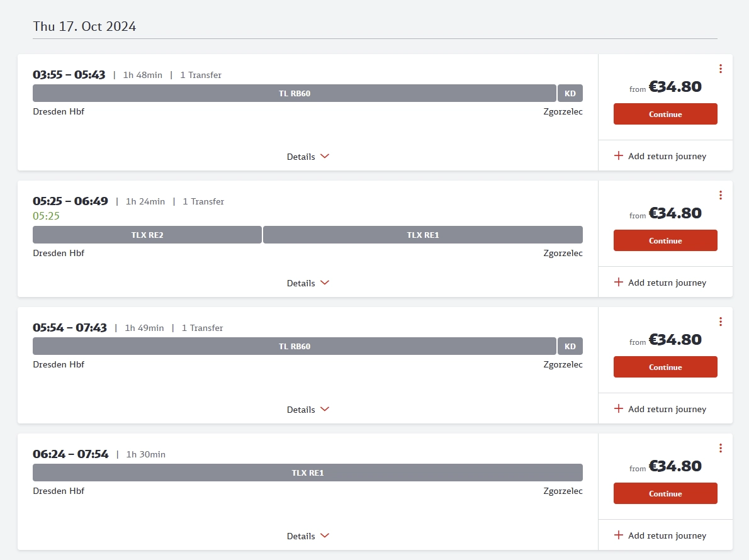Click the TLX RE1 bar of the direct 06:24 train

(307, 473)
